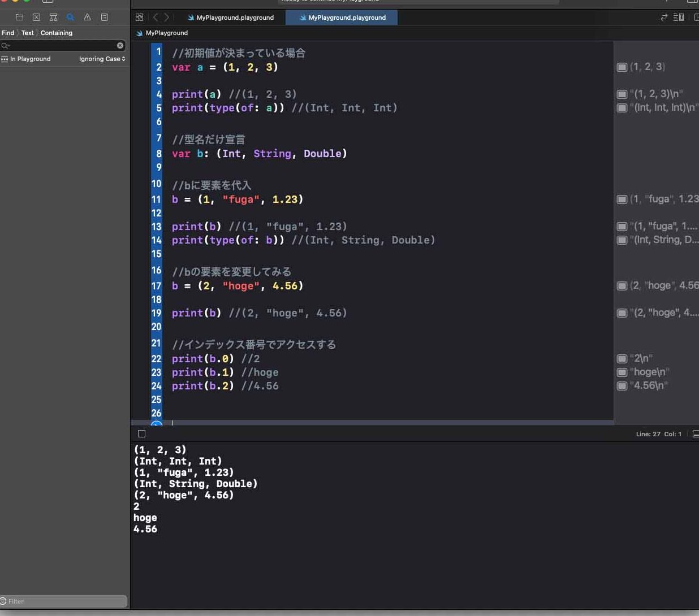
Task: Select the Symbol navigator icon
Action: point(53,17)
